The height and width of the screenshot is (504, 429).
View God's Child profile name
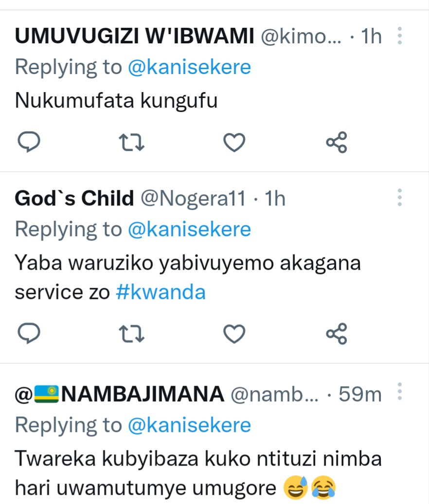tap(74, 199)
